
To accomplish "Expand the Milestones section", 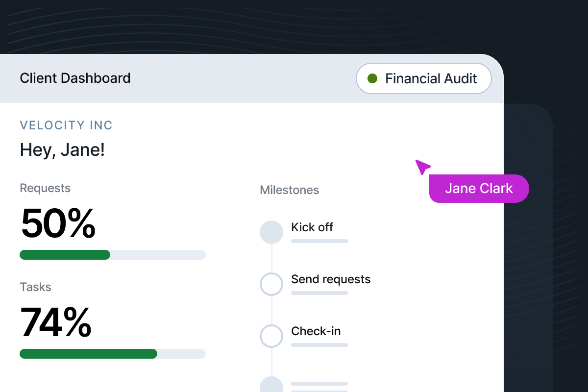I will coord(289,190).
